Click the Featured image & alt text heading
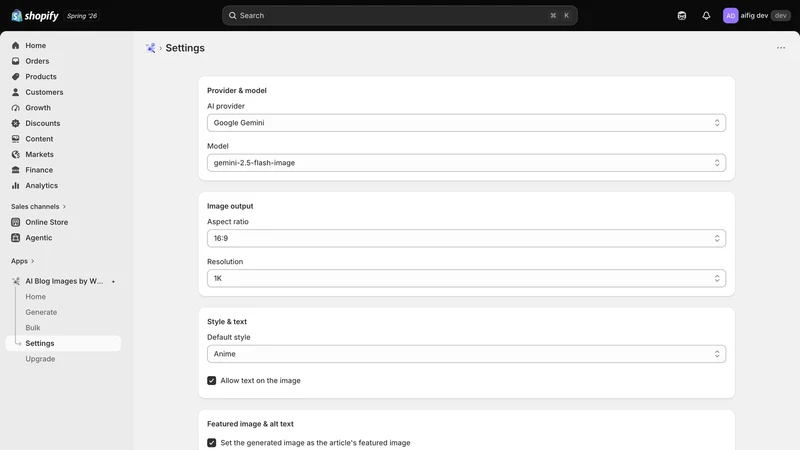Viewport: 800px width, 450px height. (250, 424)
